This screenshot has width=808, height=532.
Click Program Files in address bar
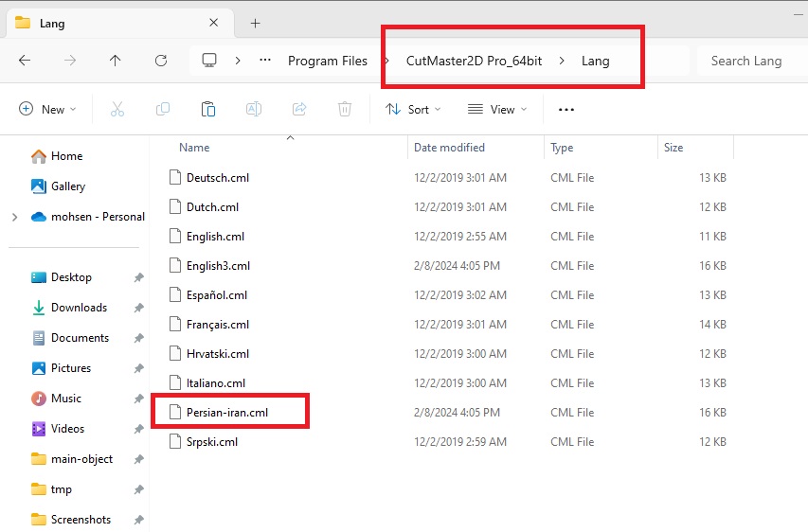[x=328, y=61]
